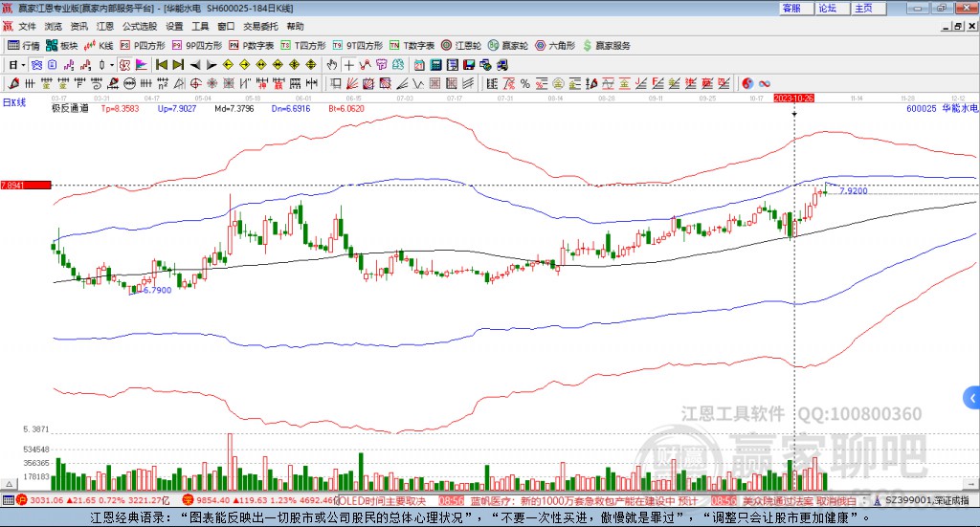
Task: Click the black left arrow icon
Action: [x=195, y=65]
